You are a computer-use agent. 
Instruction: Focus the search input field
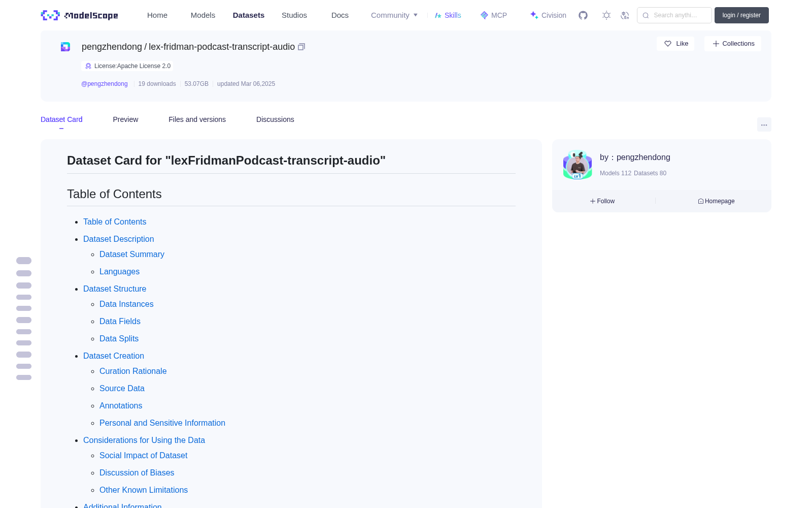click(x=674, y=15)
